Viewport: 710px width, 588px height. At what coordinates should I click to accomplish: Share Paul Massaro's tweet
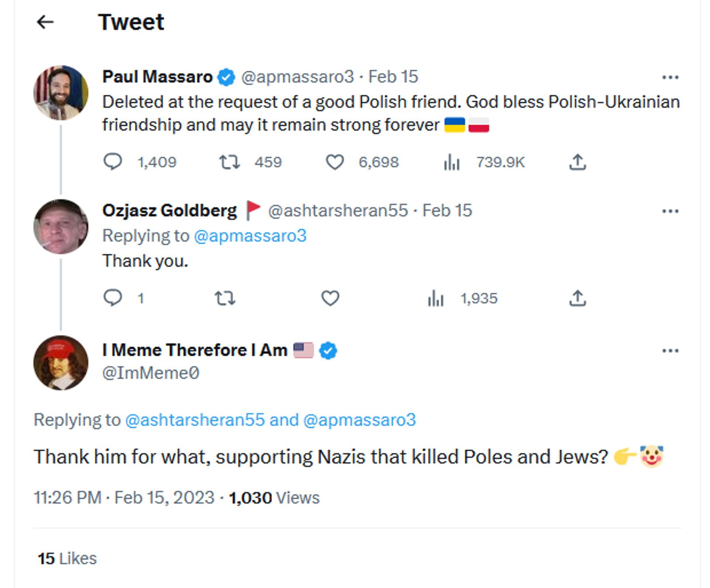578,162
